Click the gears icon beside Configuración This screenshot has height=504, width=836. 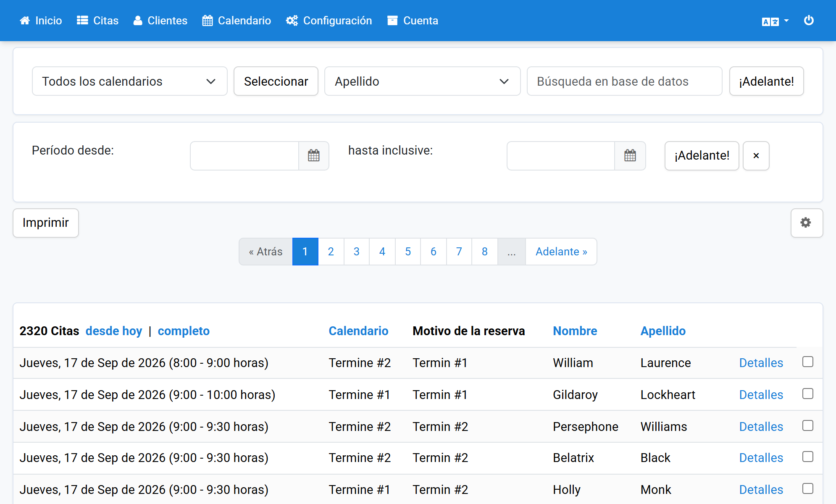[292, 21]
